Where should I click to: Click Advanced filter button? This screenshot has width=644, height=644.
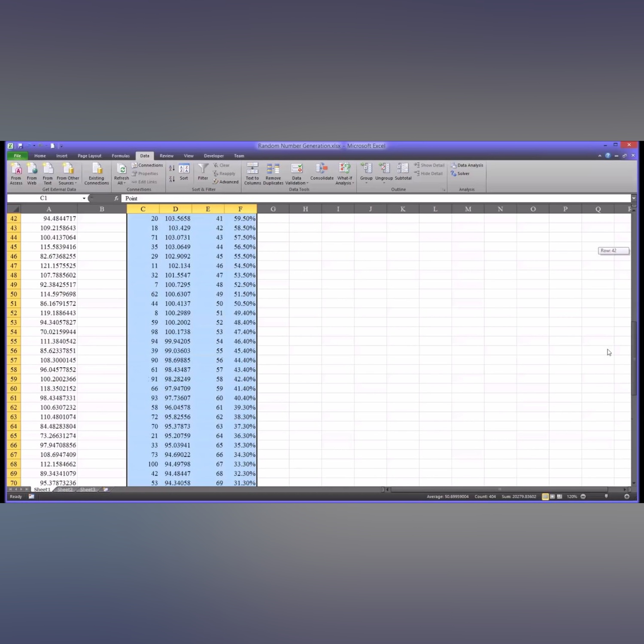click(226, 182)
